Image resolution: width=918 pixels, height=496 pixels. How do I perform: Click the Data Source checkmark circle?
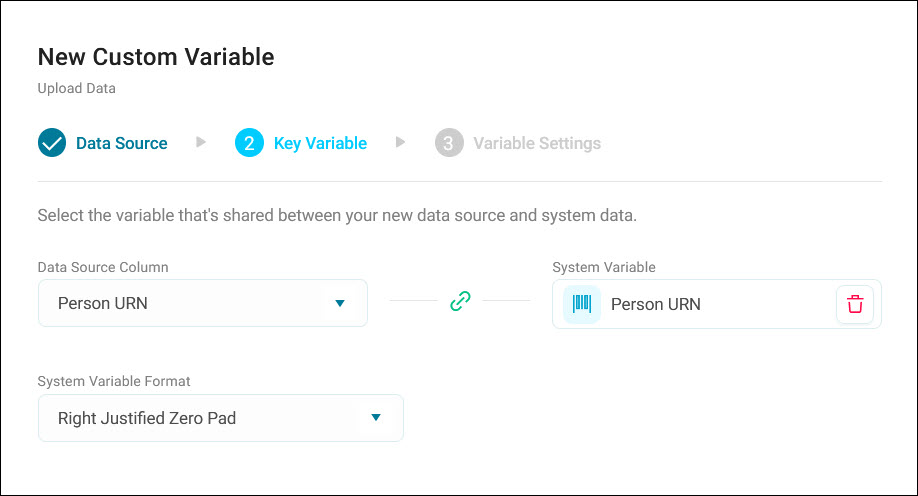[x=52, y=143]
